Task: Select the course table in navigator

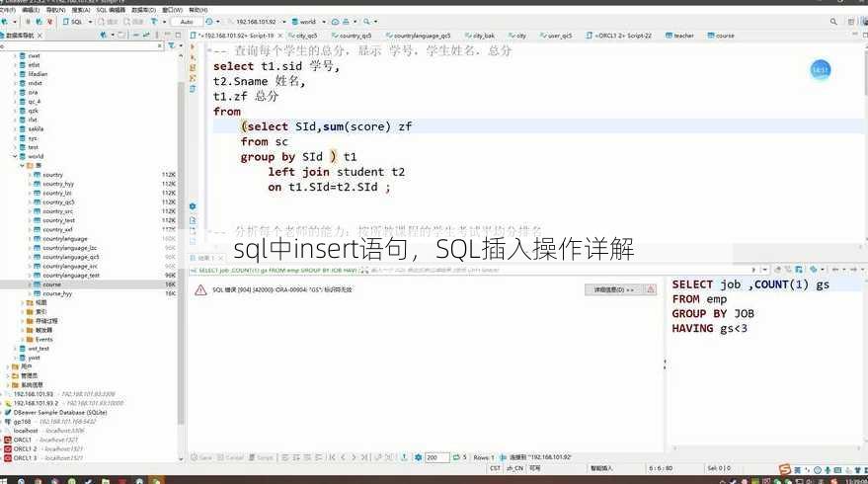Action: click(51, 284)
